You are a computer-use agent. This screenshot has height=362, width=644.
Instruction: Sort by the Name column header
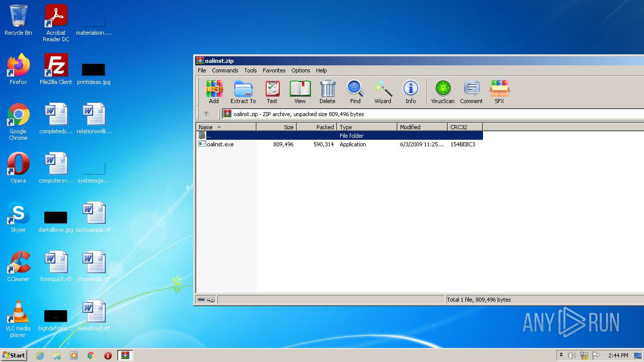pyautogui.click(x=226, y=127)
